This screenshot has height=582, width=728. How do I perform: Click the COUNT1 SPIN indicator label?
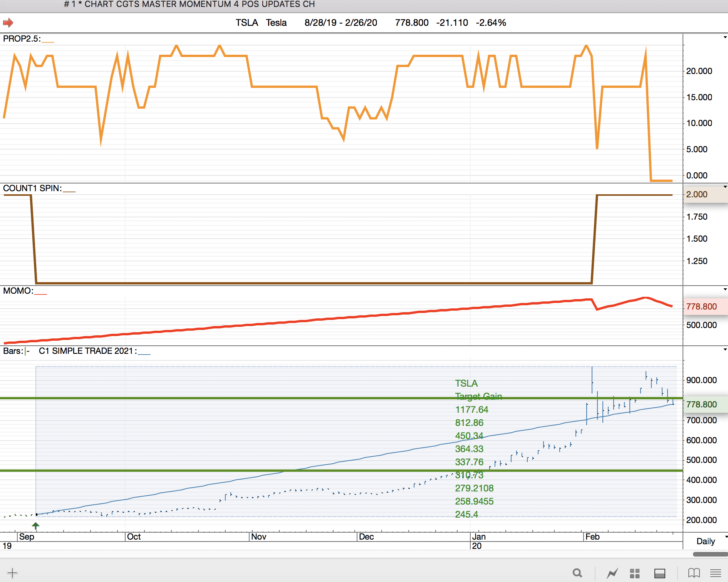point(32,188)
